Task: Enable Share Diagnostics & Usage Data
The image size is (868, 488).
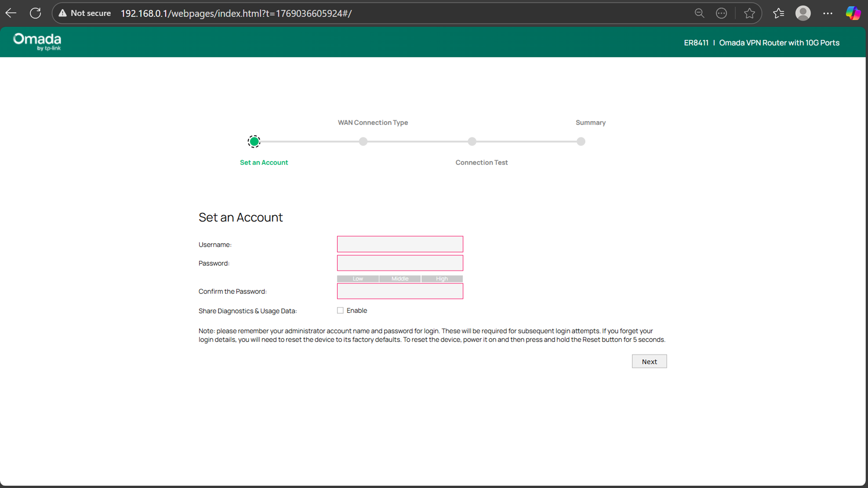Action: pyautogui.click(x=340, y=310)
